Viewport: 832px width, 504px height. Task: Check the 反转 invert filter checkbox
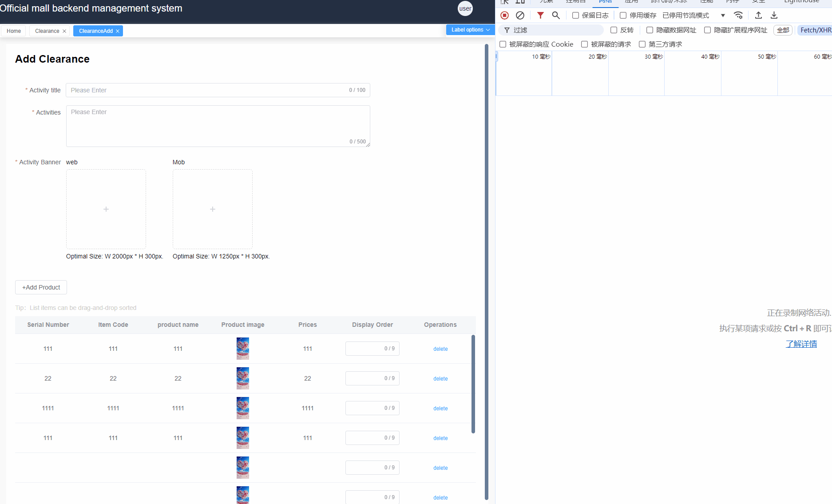point(614,30)
